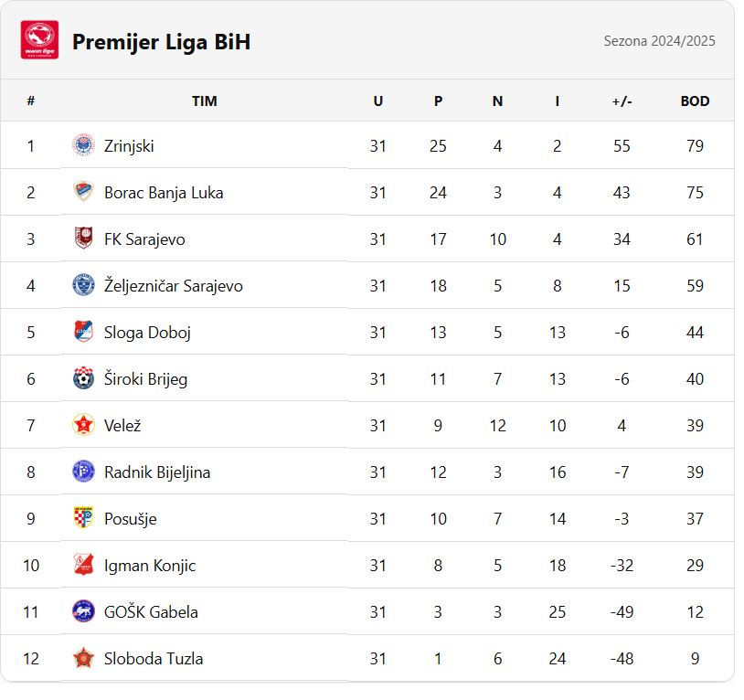The image size is (744, 700).
Task: Click the Premijer Liga BiH title
Action: [x=163, y=42]
